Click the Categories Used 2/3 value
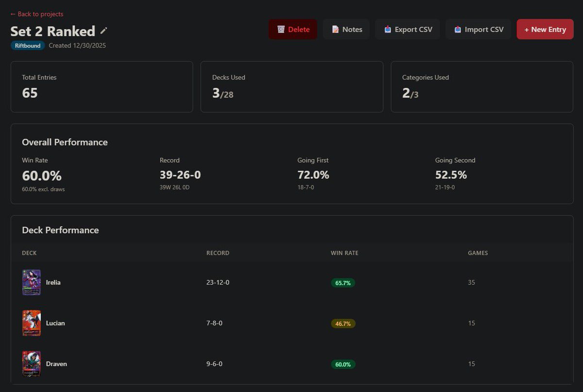Viewport: 583px width, 392px height. tap(411, 93)
